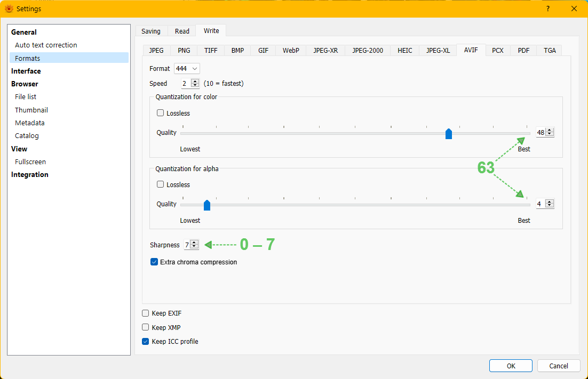588x379 pixels.
Task: Switch to the Saving tab
Action: (x=151, y=31)
